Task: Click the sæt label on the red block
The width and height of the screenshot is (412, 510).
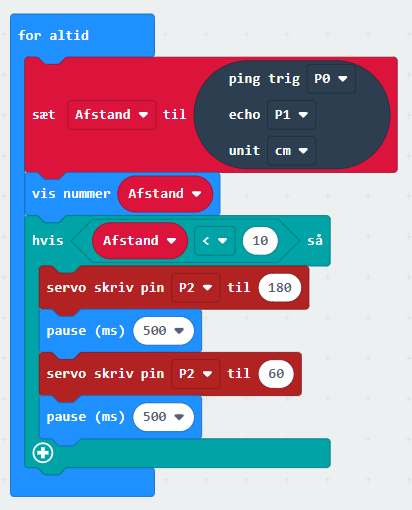Action: tap(44, 115)
